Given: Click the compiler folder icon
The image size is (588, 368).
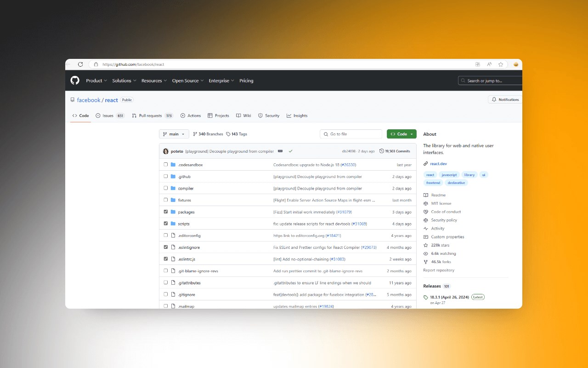Looking at the screenshot, I should (x=173, y=188).
